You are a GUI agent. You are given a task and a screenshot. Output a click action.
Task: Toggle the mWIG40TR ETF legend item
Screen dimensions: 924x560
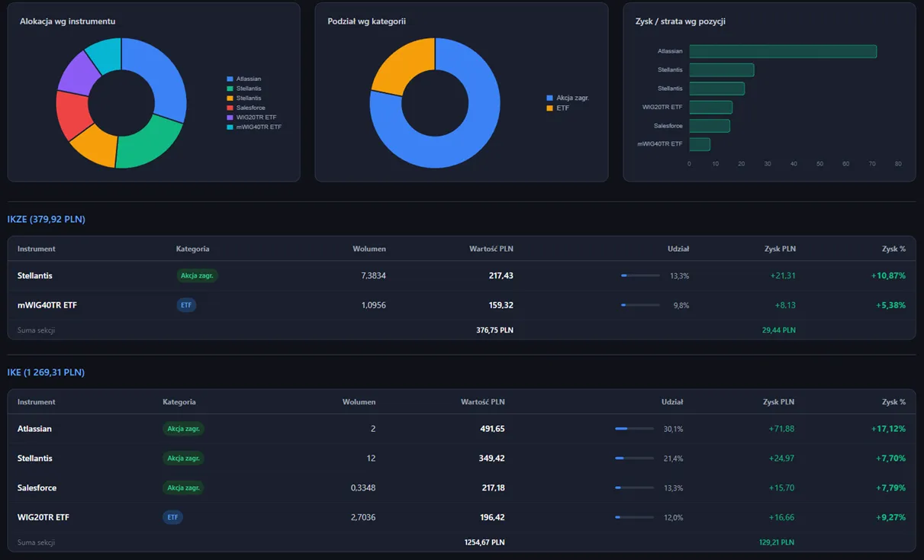pyautogui.click(x=254, y=127)
